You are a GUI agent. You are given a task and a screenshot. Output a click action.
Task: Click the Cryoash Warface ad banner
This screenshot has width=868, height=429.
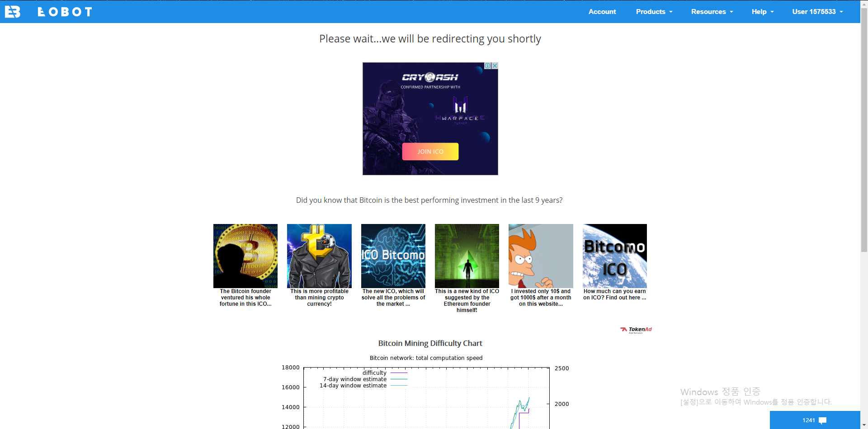[x=430, y=119]
